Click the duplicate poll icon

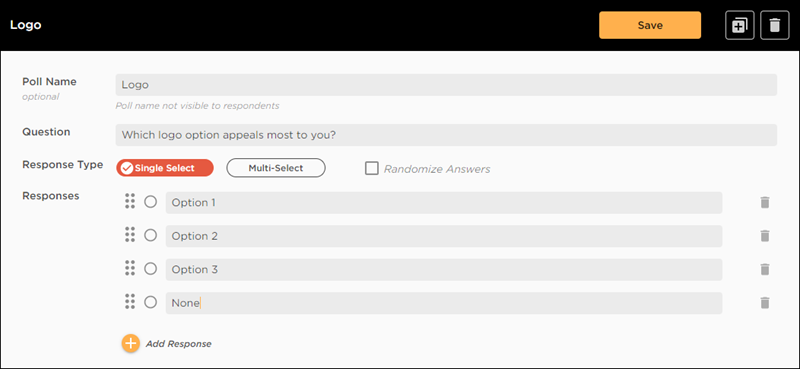[x=739, y=26]
